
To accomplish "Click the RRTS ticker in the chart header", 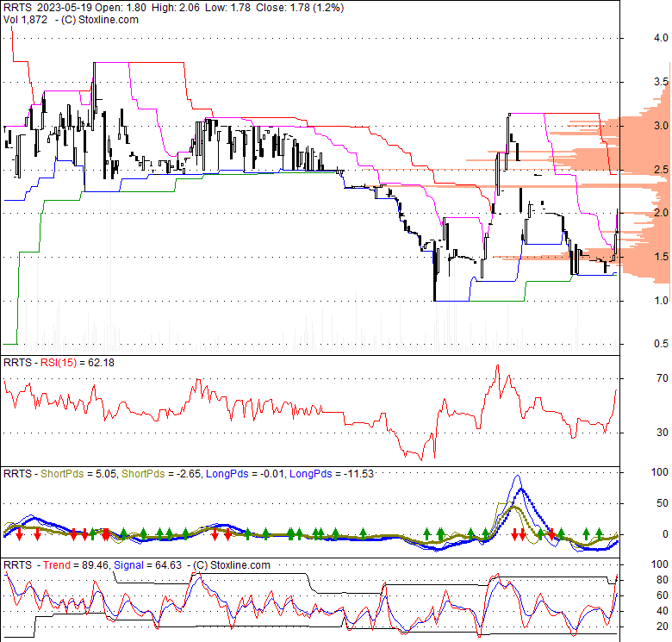I will (x=17, y=8).
